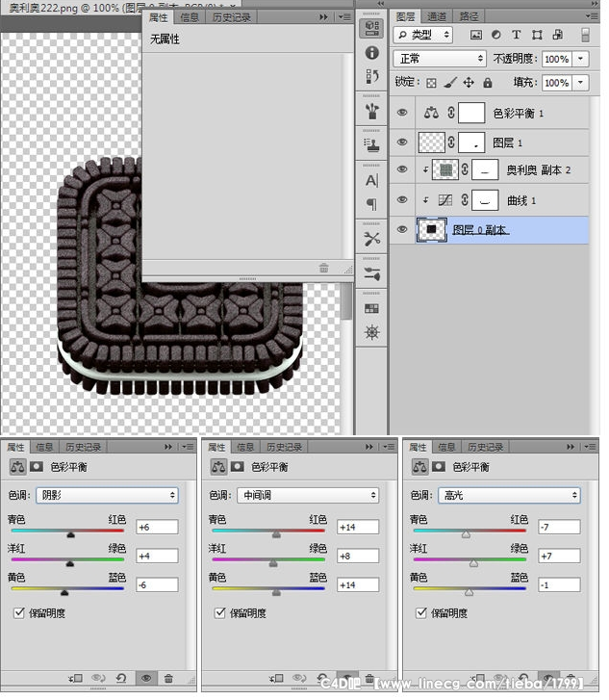Select the 曲线 1 layer name
The image size is (609, 700).
click(521, 200)
